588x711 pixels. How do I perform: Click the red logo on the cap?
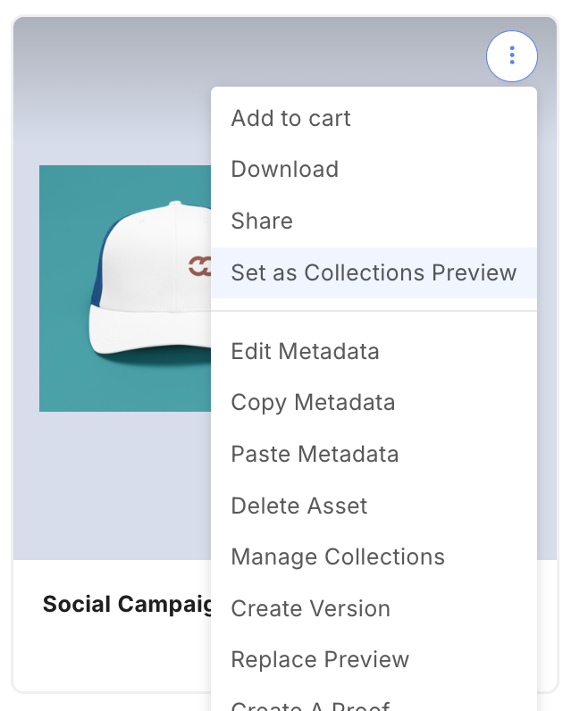click(198, 265)
